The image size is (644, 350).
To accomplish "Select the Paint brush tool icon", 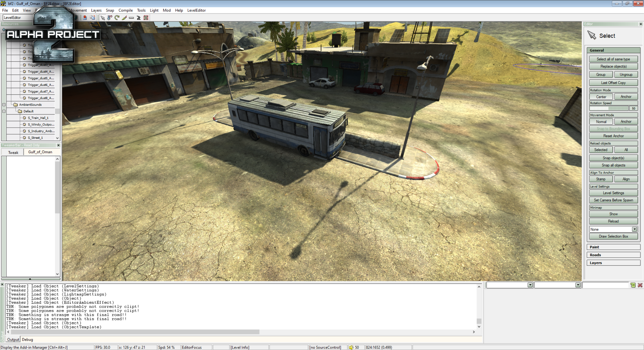I will 124,18.
